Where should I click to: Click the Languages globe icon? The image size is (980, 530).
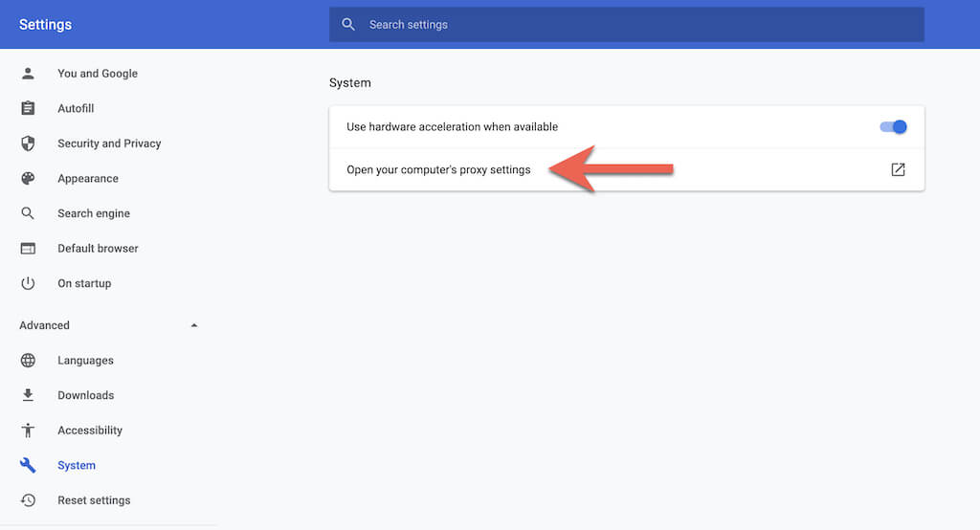[28, 361]
